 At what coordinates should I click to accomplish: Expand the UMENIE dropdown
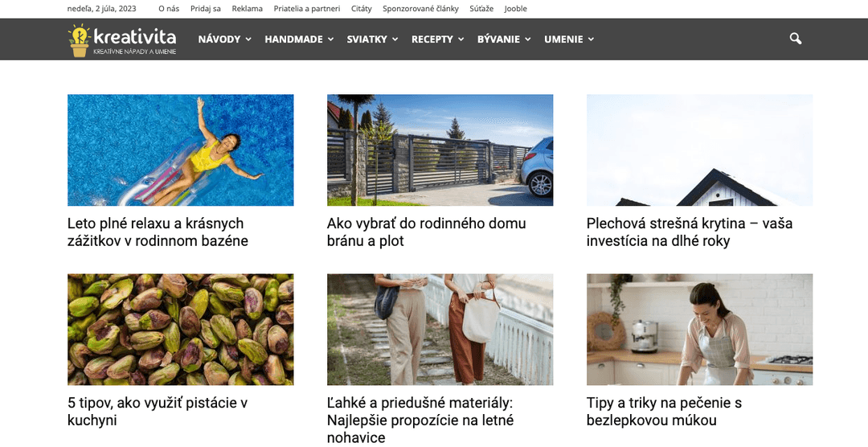tap(569, 39)
